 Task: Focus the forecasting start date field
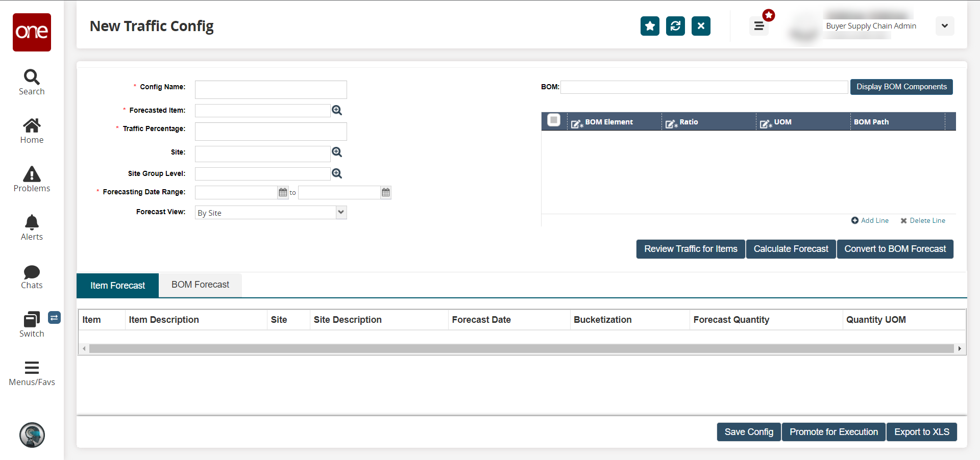236,192
